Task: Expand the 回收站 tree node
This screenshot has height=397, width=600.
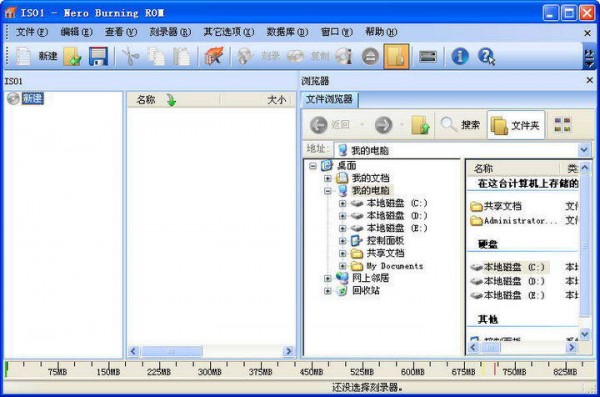Action: pos(328,291)
